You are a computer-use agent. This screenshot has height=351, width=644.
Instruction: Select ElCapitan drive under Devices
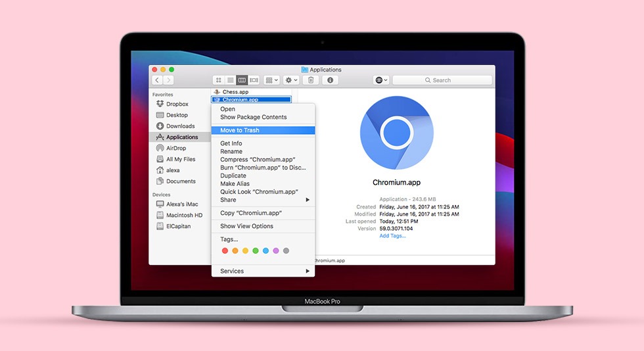point(178,226)
